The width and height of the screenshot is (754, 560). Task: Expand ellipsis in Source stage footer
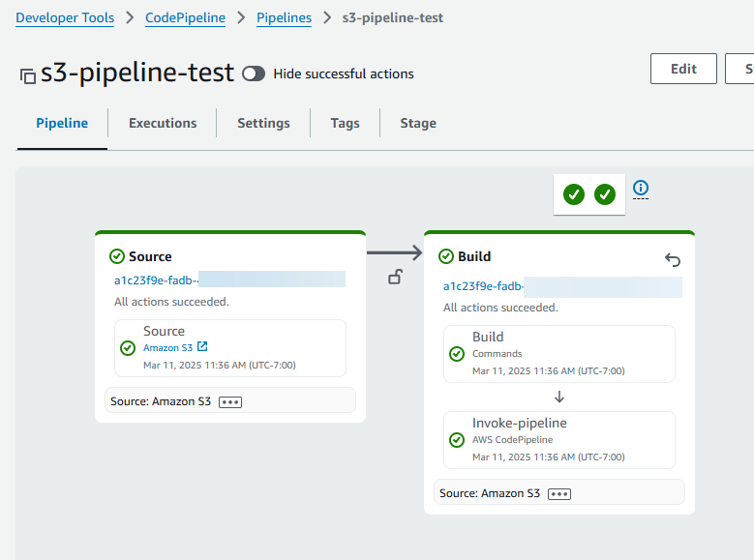click(x=230, y=401)
